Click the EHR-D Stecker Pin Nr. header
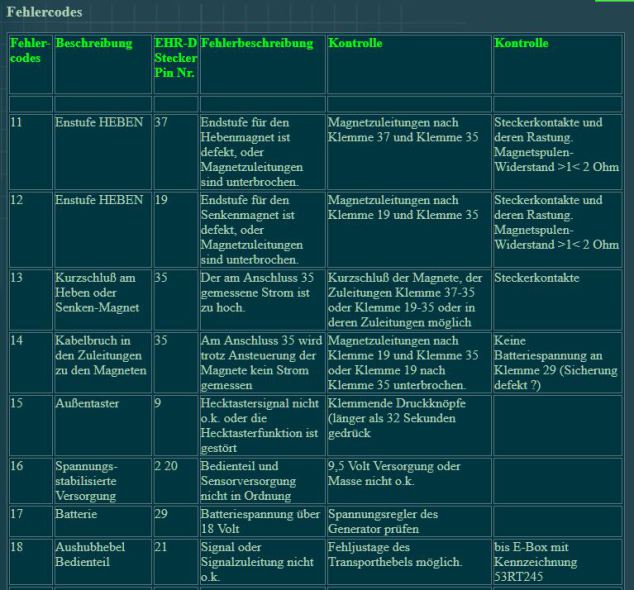 [175, 58]
